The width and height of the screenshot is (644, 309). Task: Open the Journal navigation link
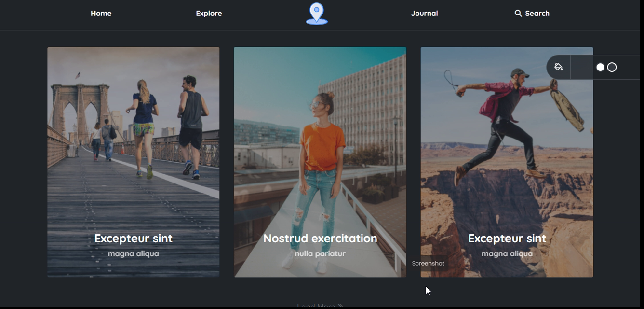[x=425, y=14]
